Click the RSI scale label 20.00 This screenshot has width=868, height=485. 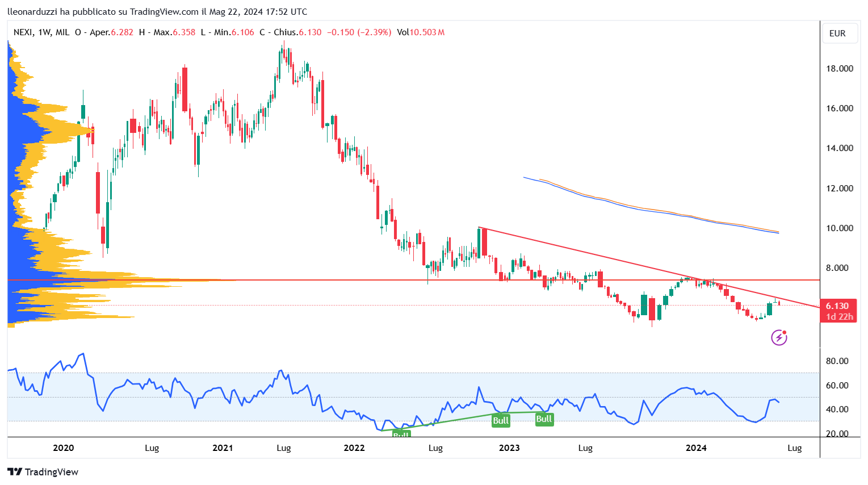pyautogui.click(x=837, y=434)
